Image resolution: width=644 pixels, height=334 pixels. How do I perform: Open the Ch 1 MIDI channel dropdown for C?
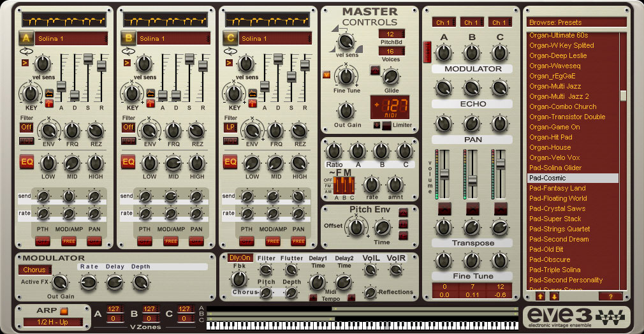501,22
